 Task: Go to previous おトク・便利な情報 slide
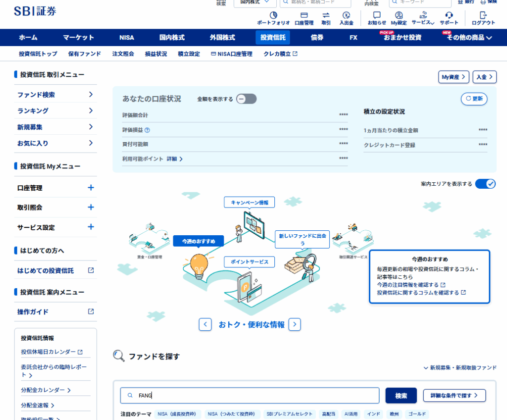pyautogui.click(x=205, y=324)
